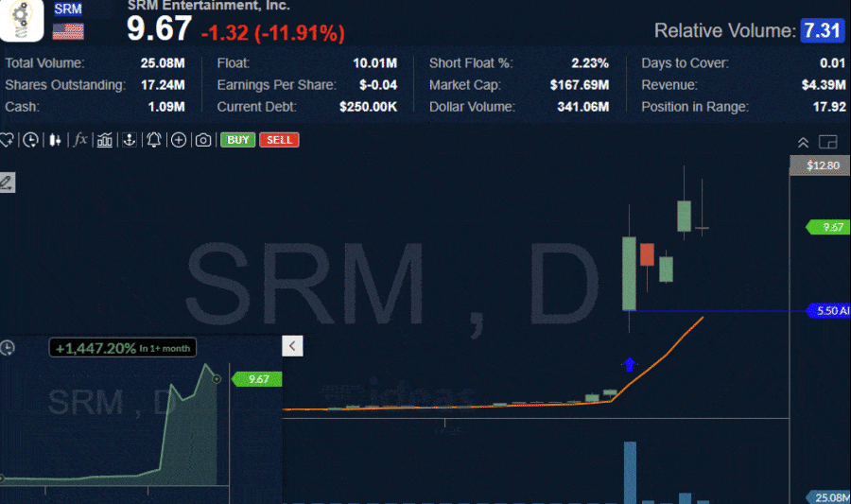The height and width of the screenshot is (504, 851).
Task: Take a chart snapshot with camera icon
Action: [x=203, y=141]
